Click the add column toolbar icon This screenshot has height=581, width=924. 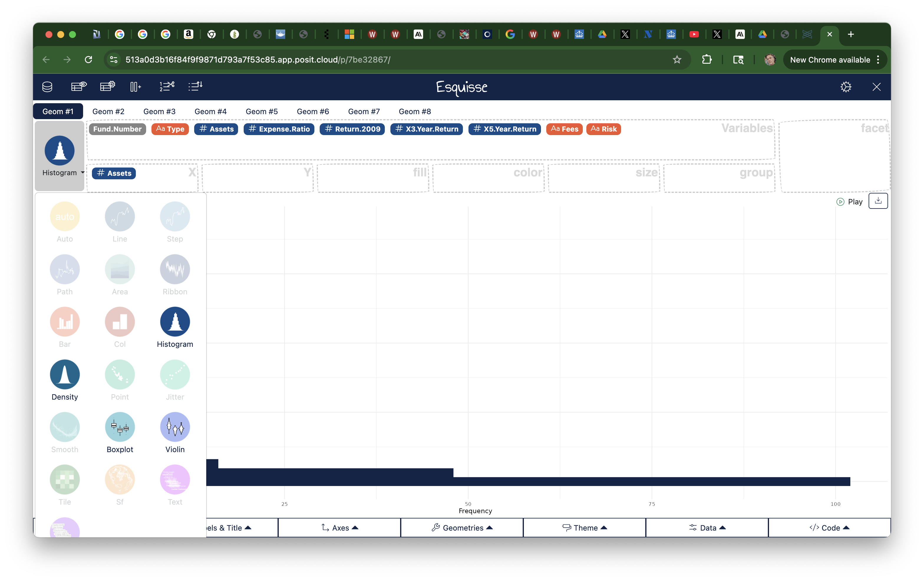(x=136, y=87)
